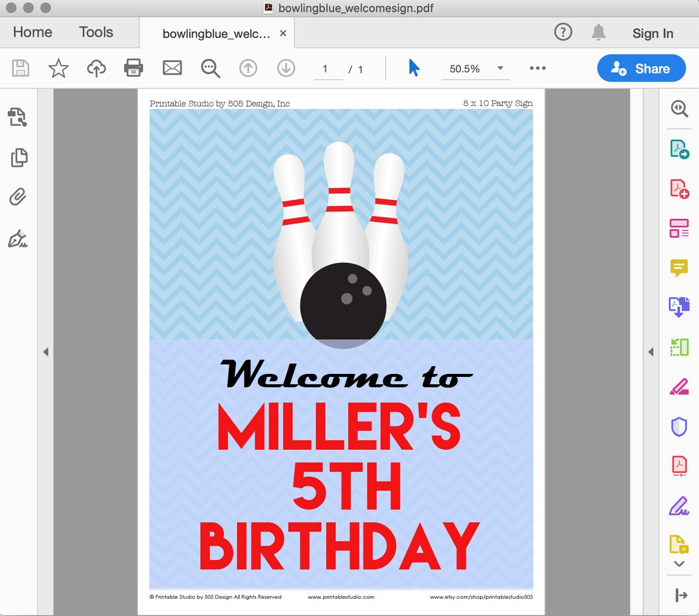Open the Tools tab
699x616 pixels.
96,32
